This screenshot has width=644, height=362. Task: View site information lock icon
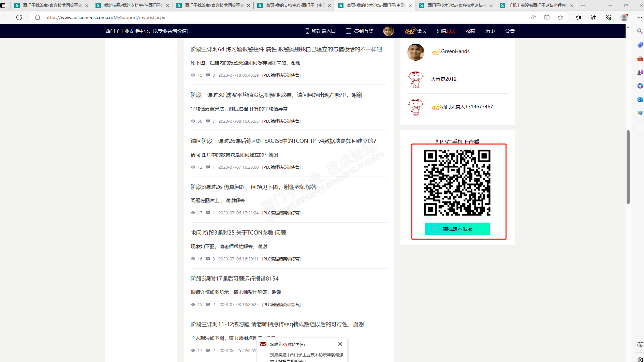[38, 17]
